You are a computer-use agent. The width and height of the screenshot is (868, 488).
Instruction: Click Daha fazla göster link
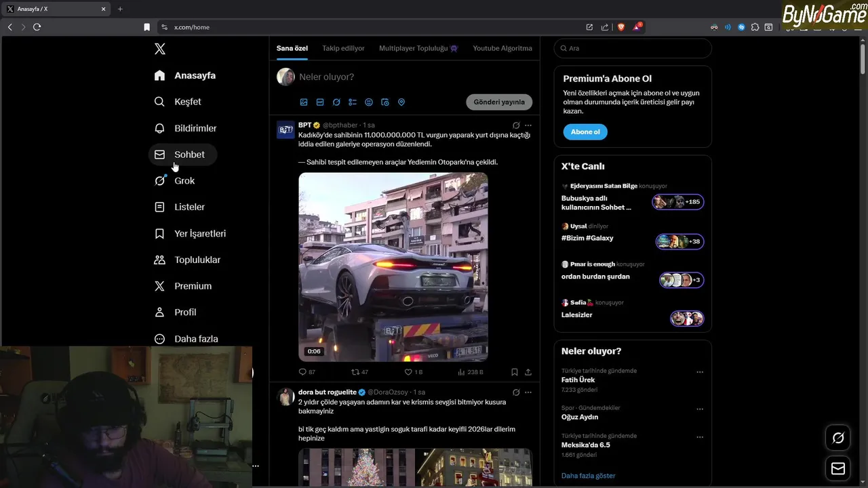tap(588, 476)
